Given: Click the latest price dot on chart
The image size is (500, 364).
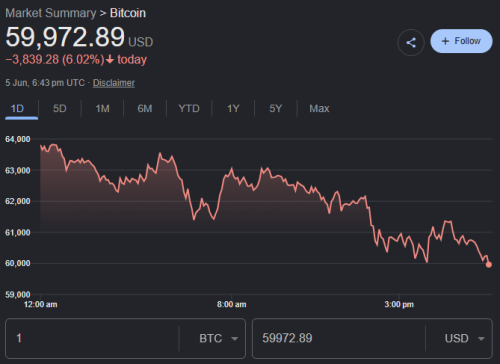Looking at the screenshot, I should click(x=489, y=265).
